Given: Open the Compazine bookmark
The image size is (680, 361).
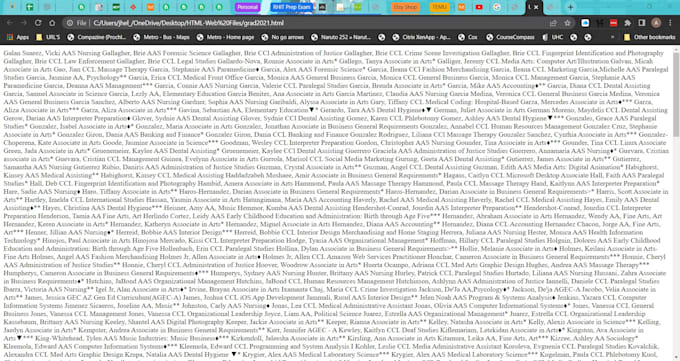Looking at the screenshot, I should click(x=96, y=37).
